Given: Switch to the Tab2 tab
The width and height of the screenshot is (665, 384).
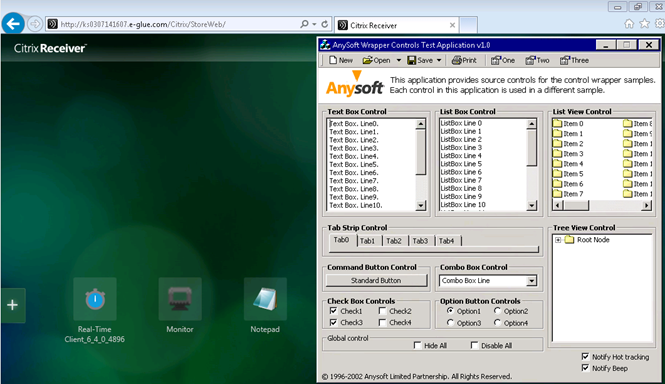Looking at the screenshot, I should pyautogui.click(x=394, y=241).
